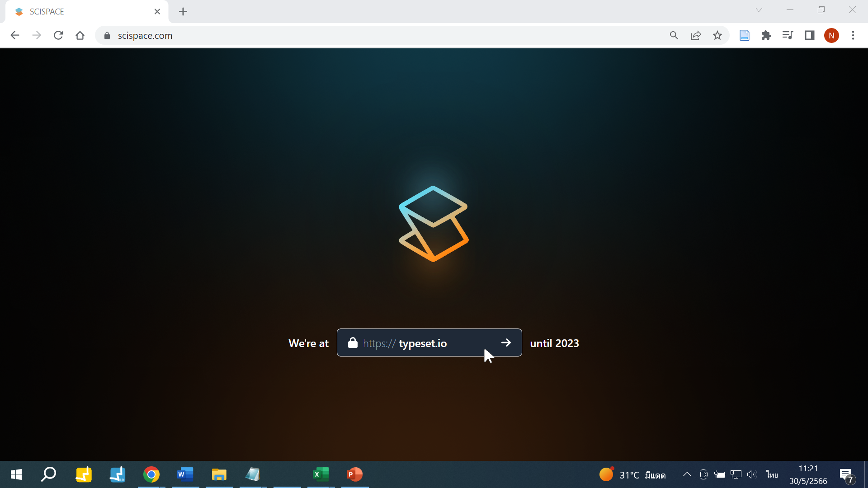The height and width of the screenshot is (488, 868).
Task: Open the 31°C weather widget
Action: click(x=632, y=474)
